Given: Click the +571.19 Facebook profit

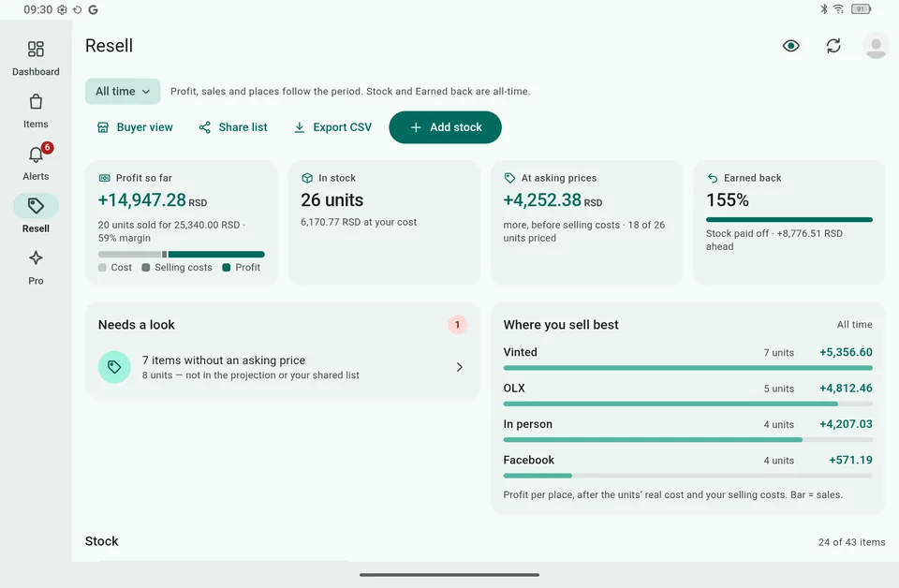Looking at the screenshot, I should pos(850,461).
